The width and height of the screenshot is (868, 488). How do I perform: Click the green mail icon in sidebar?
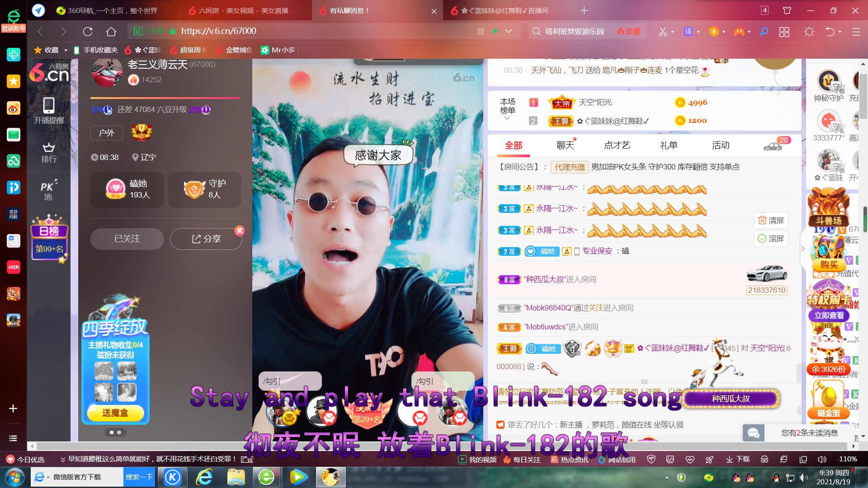click(x=14, y=135)
